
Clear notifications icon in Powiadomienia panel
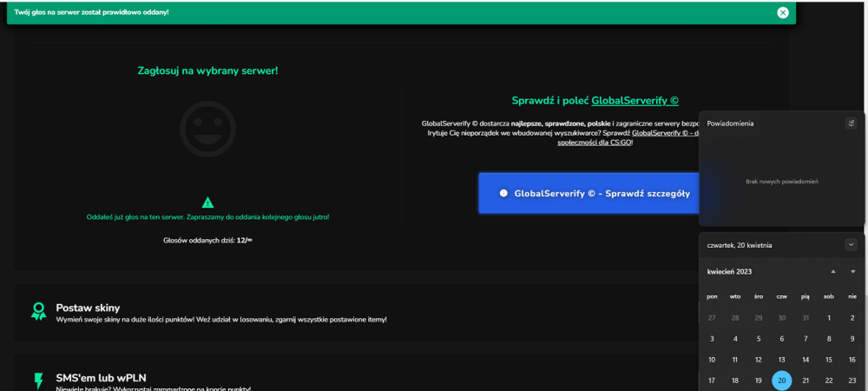pos(851,123)
